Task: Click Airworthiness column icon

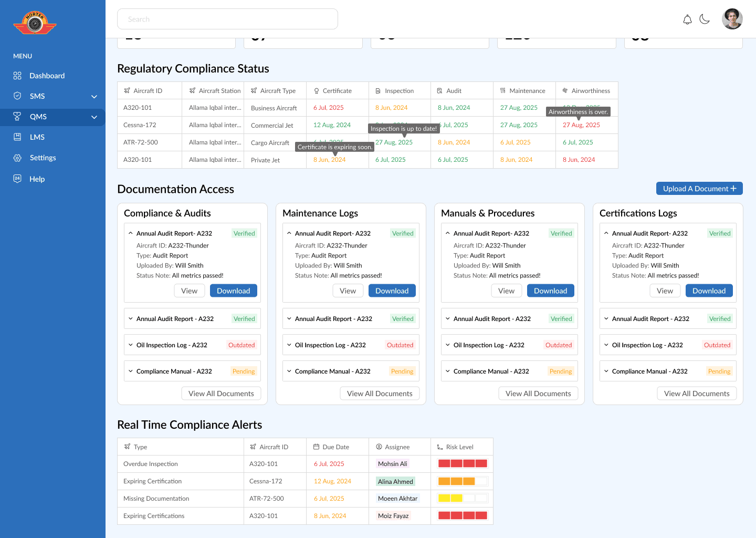Action: (565, 90)
